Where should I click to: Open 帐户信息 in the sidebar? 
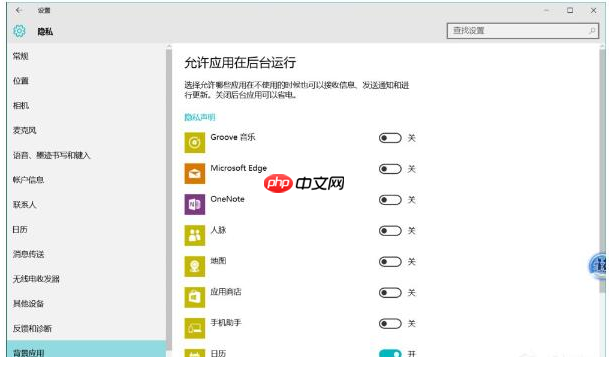[28, 180]
